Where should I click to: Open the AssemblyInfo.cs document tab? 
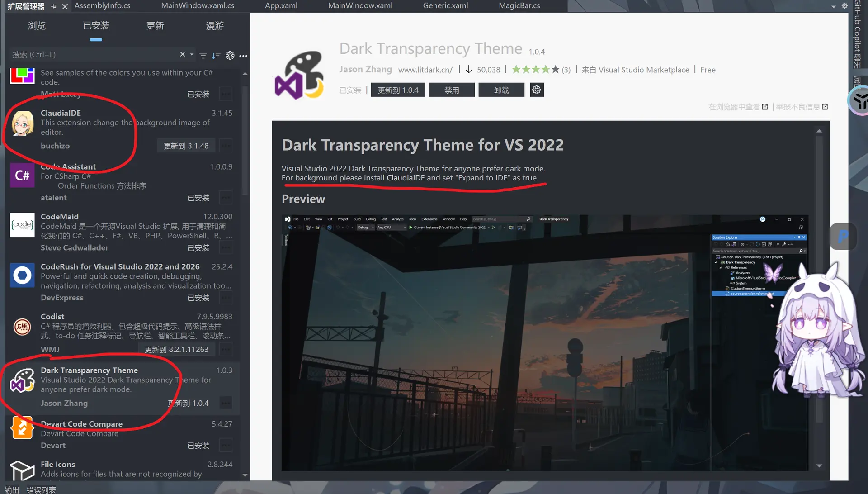coord(103,6)
